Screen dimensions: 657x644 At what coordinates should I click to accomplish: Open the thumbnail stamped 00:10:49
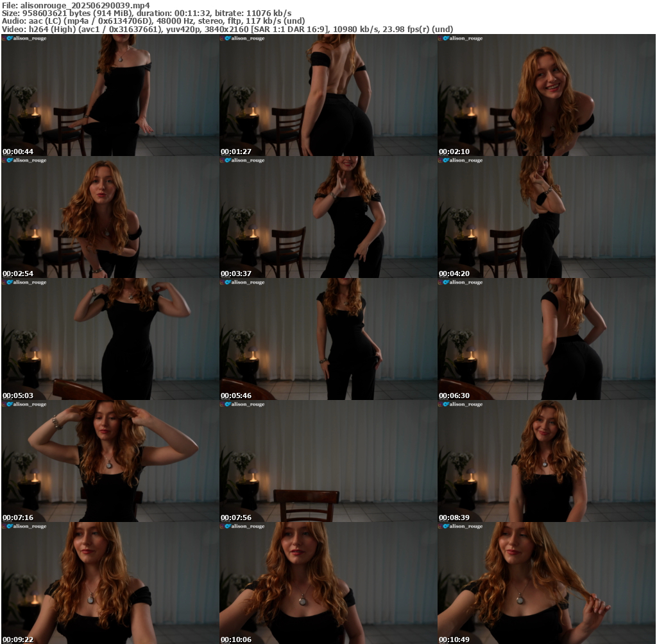pos(547,583)
